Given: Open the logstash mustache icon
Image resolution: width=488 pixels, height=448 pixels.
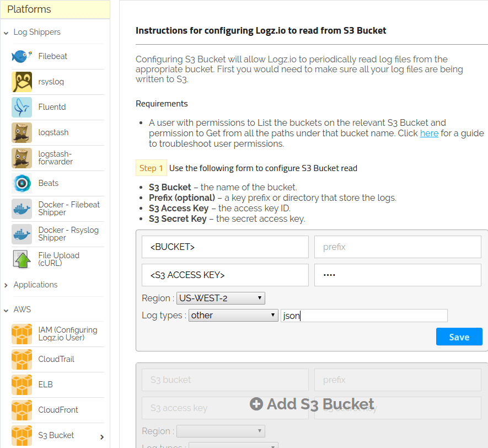Looking at the screenshot, I should click(x=22, y=132).
